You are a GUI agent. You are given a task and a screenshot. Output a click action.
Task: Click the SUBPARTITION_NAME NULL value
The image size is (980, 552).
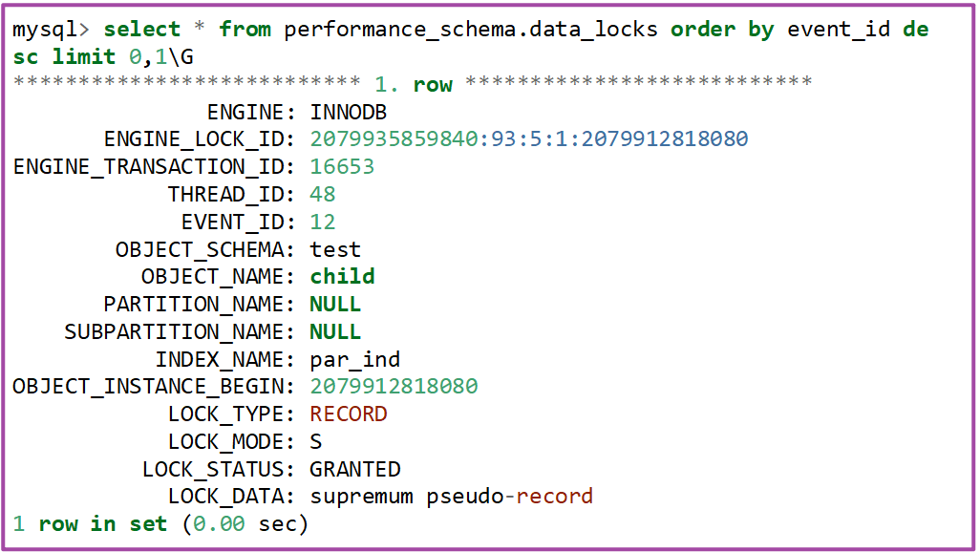335,332
